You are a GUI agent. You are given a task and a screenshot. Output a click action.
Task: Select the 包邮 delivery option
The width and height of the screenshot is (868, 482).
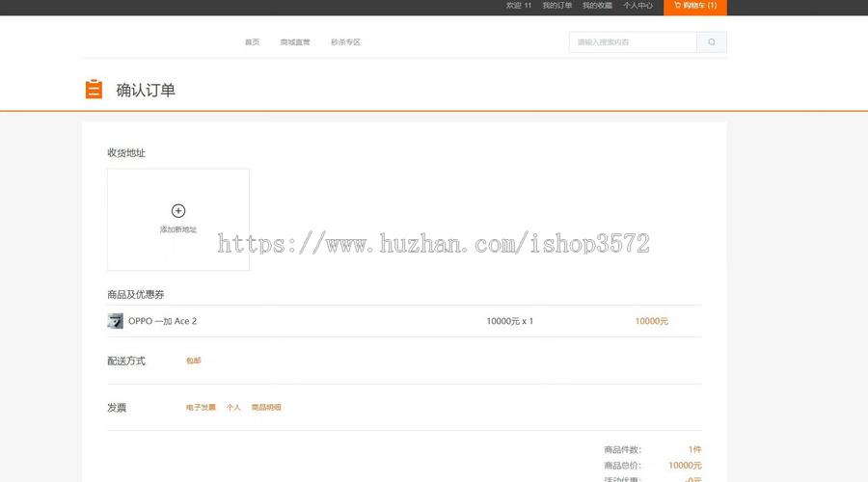click(193, 361)
